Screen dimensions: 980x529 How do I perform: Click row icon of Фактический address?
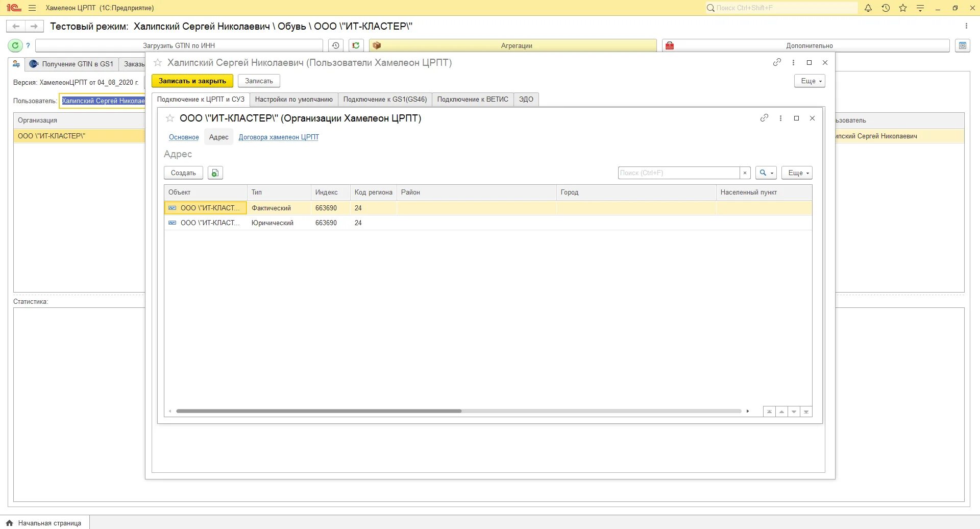pos(173,208)
